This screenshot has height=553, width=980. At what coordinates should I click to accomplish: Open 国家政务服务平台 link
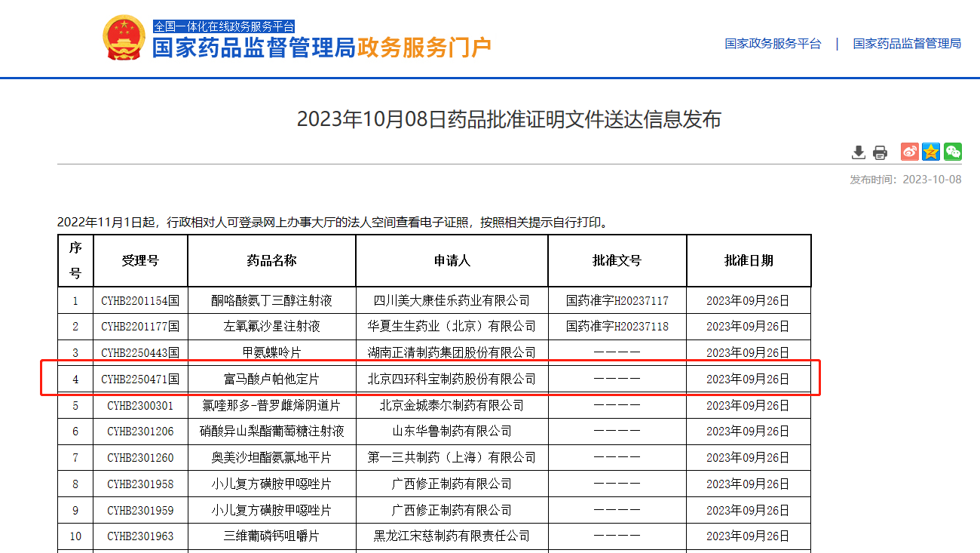tap(773, 44)
